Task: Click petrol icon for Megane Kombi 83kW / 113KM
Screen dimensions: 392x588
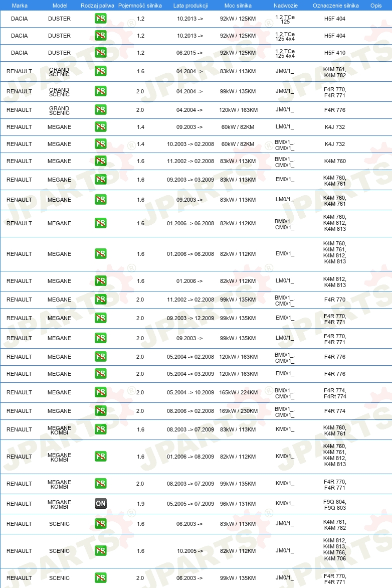Action: pos(100,429)
